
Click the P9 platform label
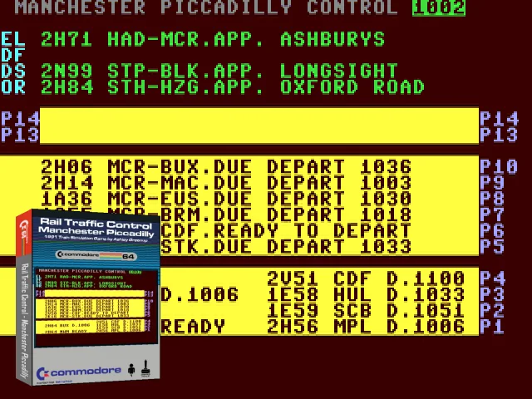tap(492, 183)
